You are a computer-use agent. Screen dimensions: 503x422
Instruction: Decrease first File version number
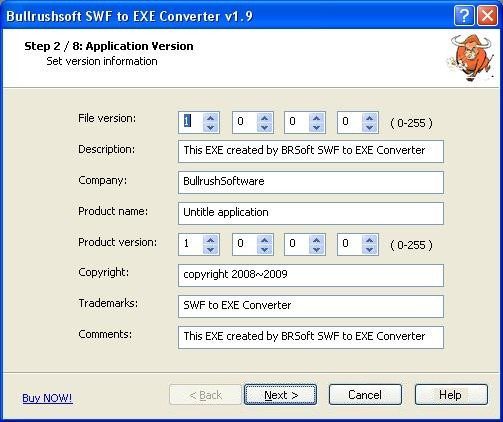click(x=210, y=127)
